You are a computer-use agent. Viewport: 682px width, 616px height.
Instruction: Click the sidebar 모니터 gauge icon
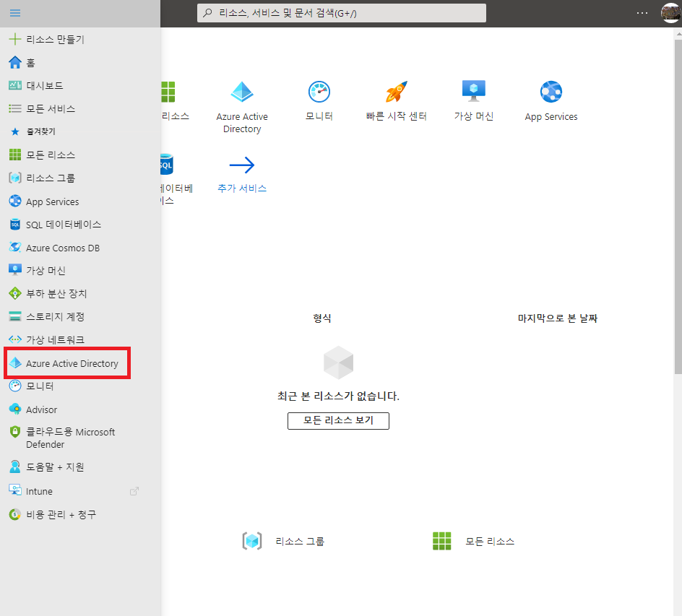click(14, 386)
